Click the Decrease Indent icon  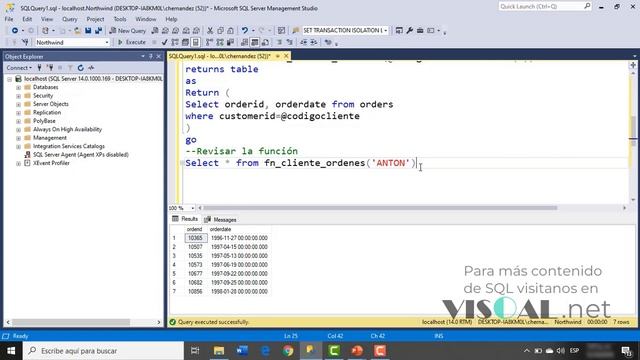pyautogui.click(x=304, y=42)
